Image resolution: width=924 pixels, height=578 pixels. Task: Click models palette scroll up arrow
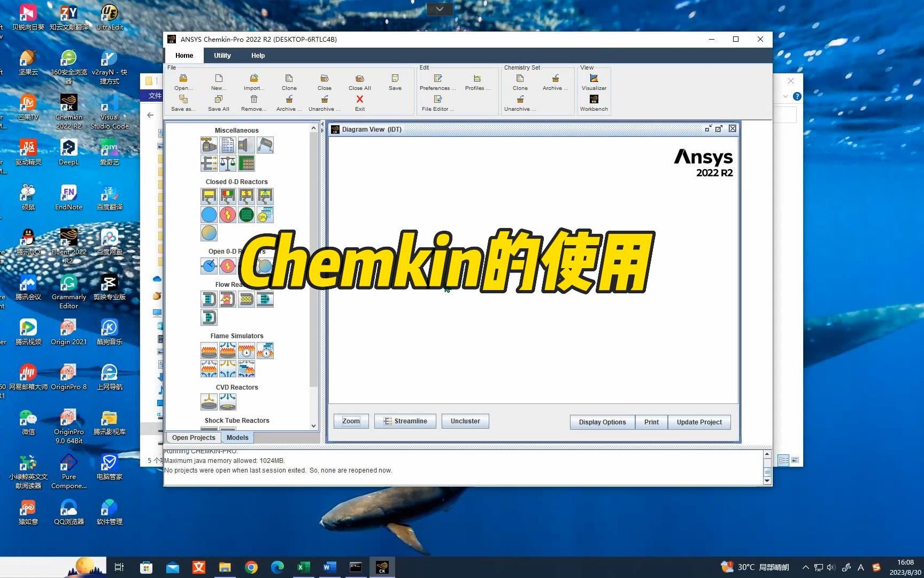[x=313, y=128]
